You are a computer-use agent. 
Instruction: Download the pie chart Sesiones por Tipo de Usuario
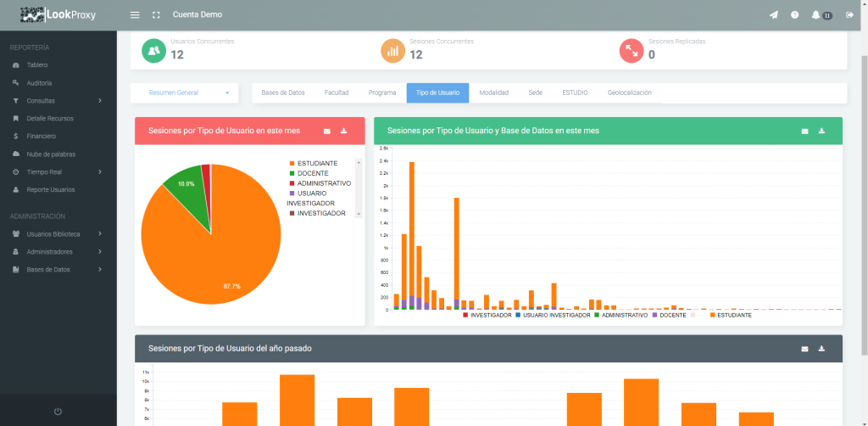pyautogui.click(x=344, y=132)
